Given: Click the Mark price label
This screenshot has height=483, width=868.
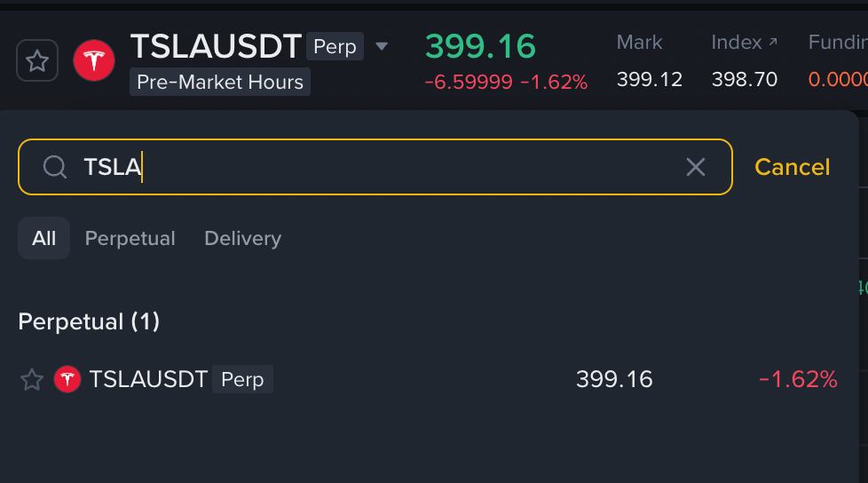Looking at the screenshot, I should [x=639, y=42].
